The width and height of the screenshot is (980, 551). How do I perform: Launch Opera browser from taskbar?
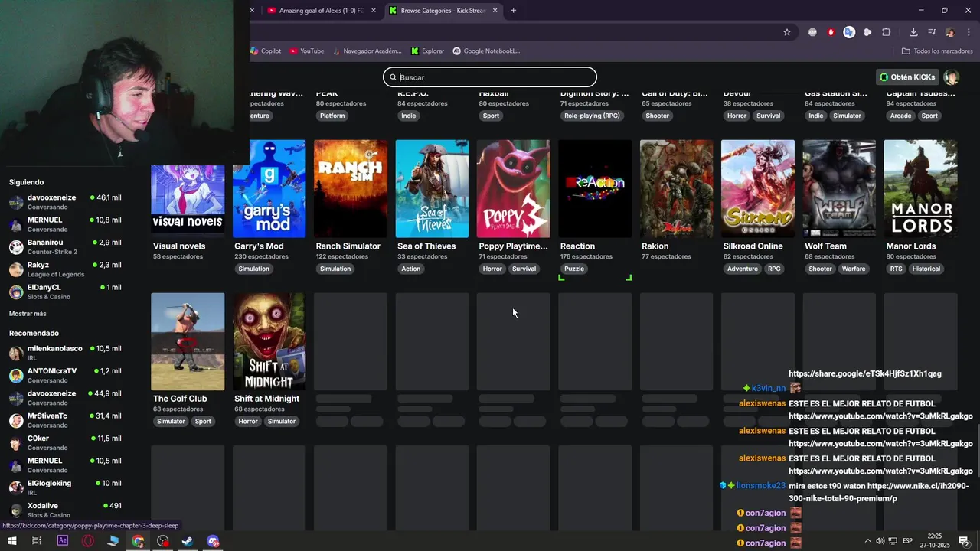coord(88,541)
